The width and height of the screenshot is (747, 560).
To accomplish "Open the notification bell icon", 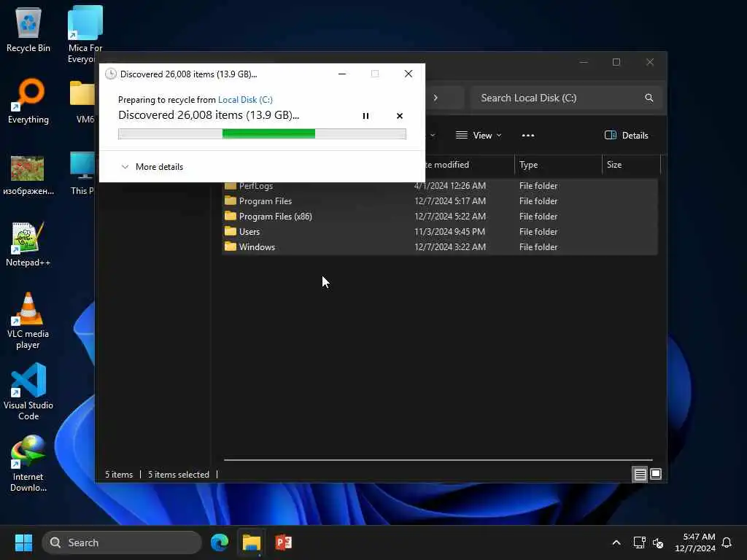I will (x=727, y=542).
